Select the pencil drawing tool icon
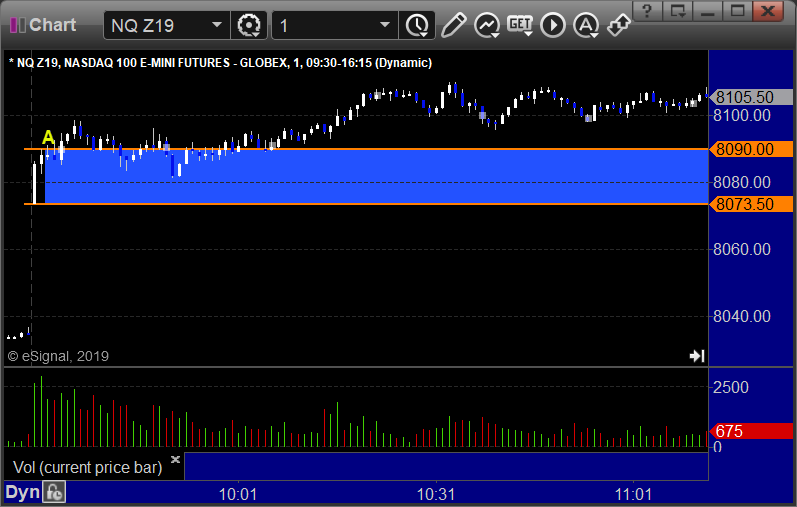797x507 pixels. [453, 25]
